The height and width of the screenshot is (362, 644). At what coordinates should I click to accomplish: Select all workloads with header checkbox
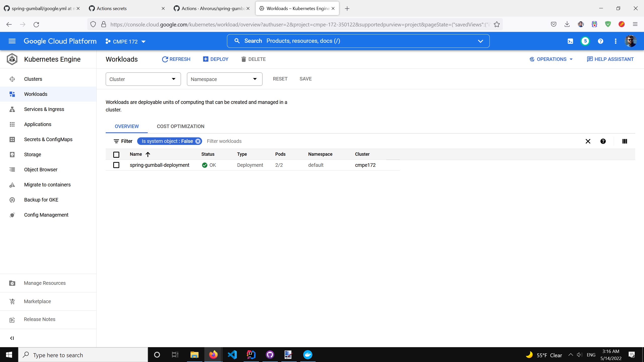click(116, 154)
